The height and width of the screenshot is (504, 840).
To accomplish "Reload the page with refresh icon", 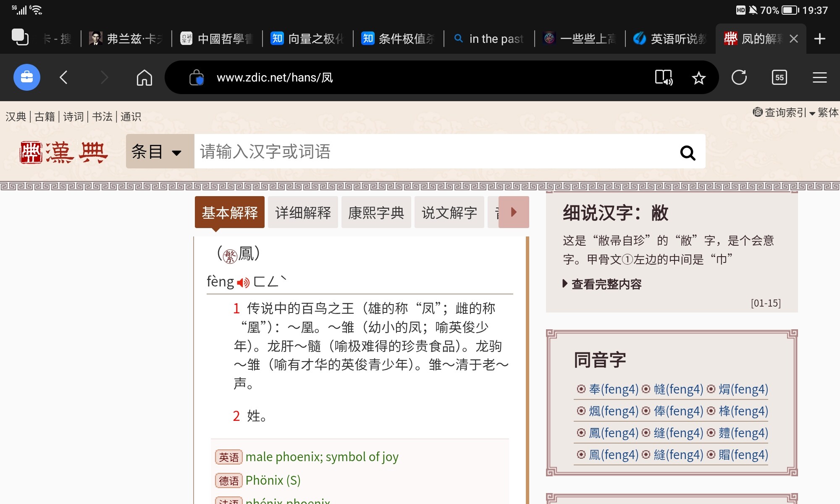I will pos(739,78).
